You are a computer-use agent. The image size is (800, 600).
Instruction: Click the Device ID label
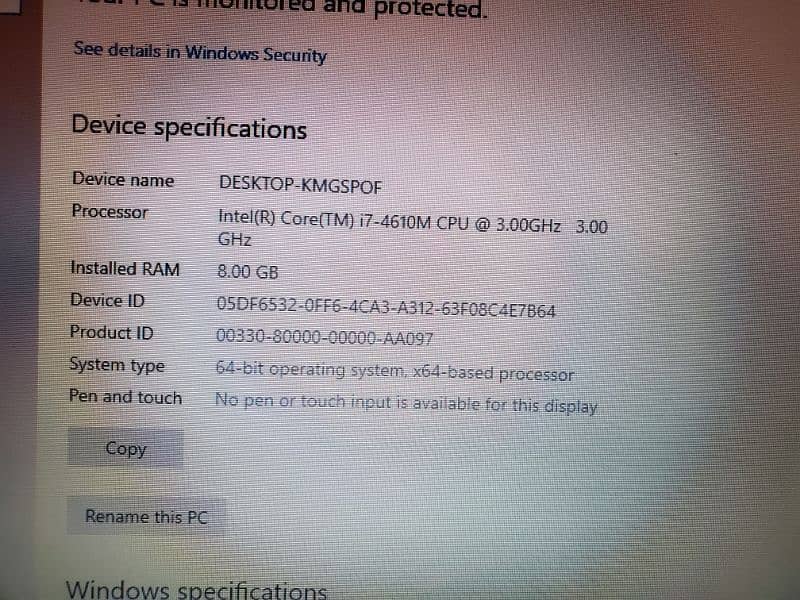click(x=107, y=300)
